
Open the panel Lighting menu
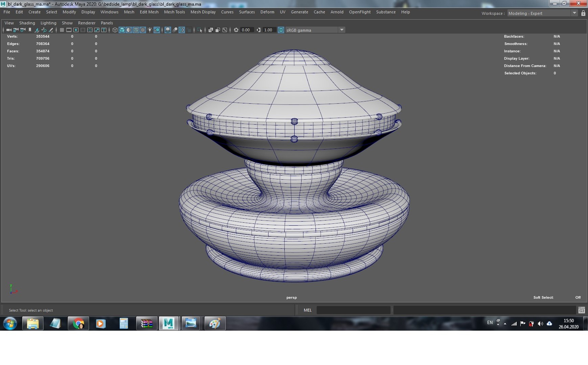click(x=48, y=23)
